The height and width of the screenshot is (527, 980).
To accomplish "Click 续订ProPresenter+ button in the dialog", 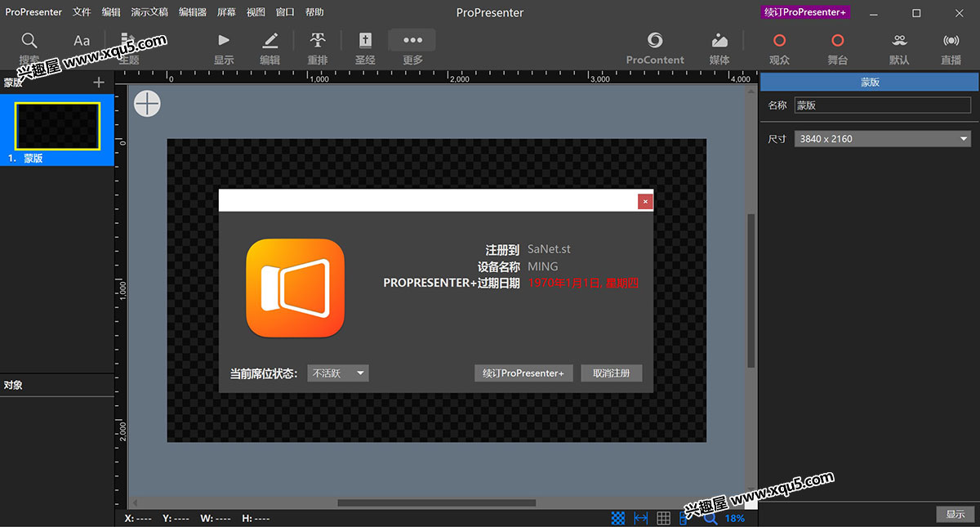I will tap(523, 373).
